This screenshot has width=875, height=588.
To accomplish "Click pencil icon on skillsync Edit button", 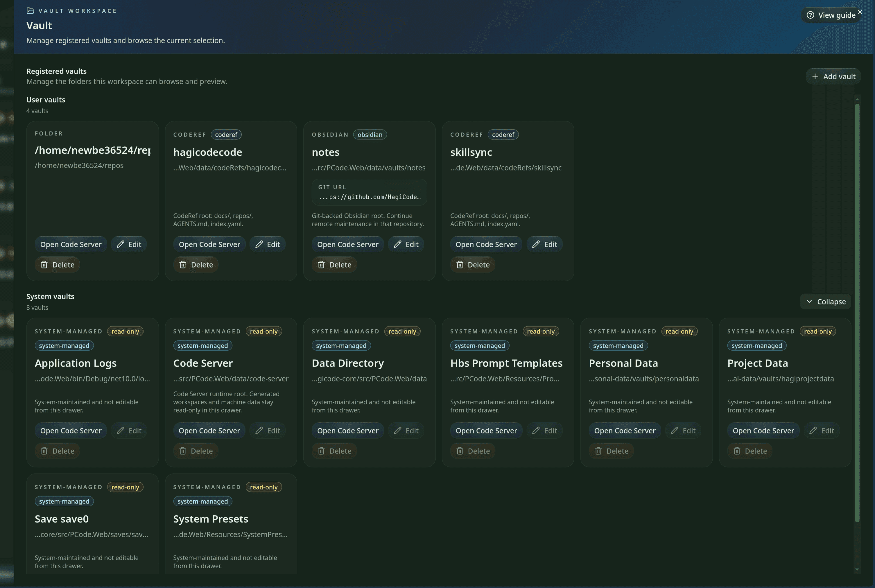I will pyautogui.click(x=536, y=244).
